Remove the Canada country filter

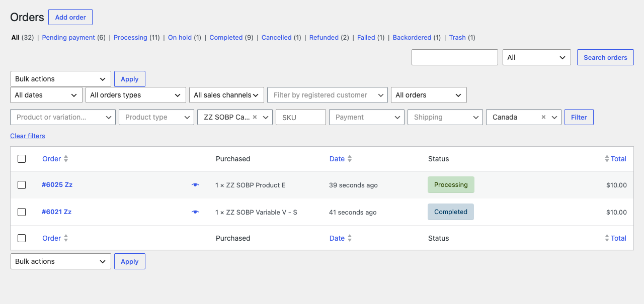[543, 117]
